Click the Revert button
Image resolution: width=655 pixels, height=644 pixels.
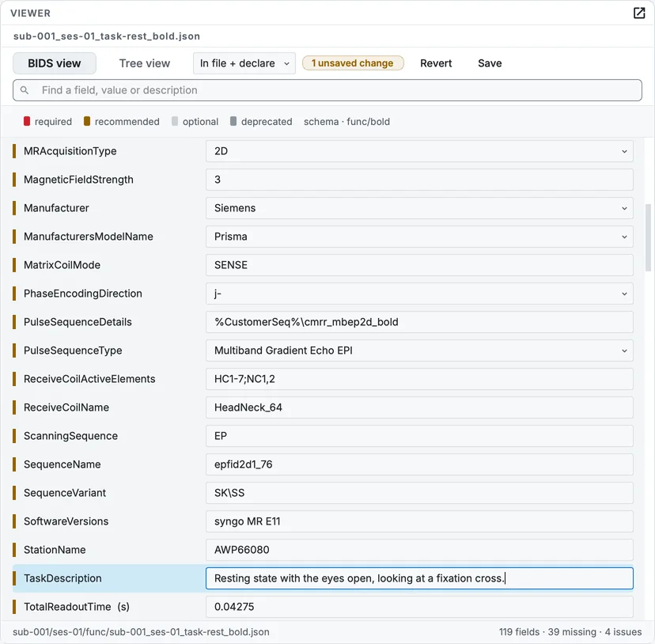pyautogui.click(x=436, y=63)
